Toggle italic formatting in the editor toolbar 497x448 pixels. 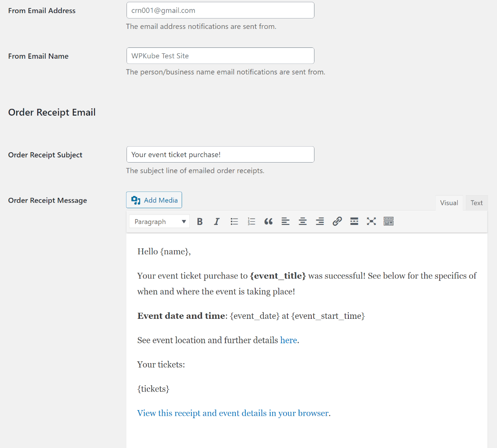coord(217,221)
